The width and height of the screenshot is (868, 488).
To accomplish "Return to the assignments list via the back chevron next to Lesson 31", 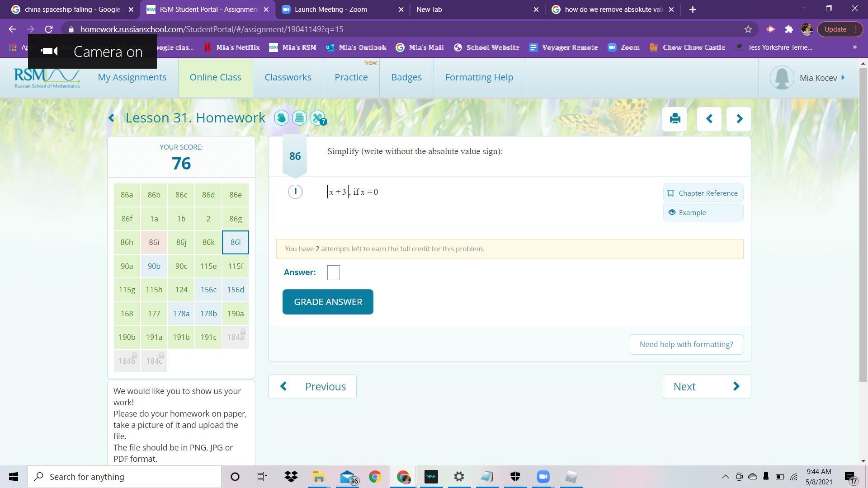I will 111,118.
